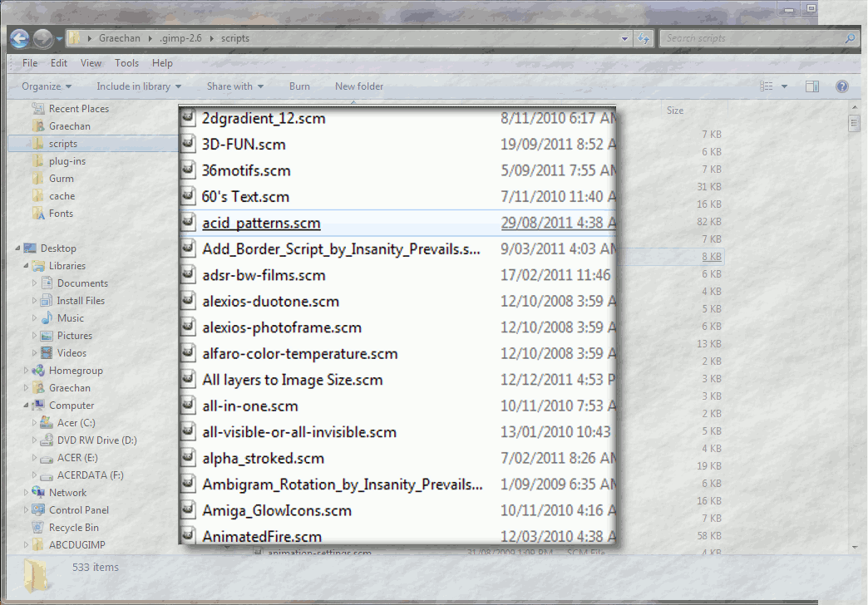Select alfaro-color-temperature.scm file name
The width and height of the screenshot is (868, 605).
300,354
